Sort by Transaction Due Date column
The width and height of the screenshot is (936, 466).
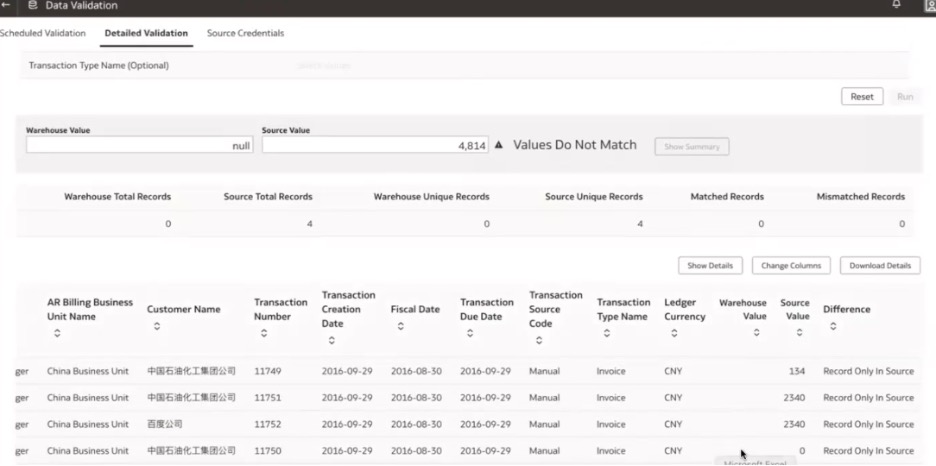pyautogui.click(x=470, y=333)
